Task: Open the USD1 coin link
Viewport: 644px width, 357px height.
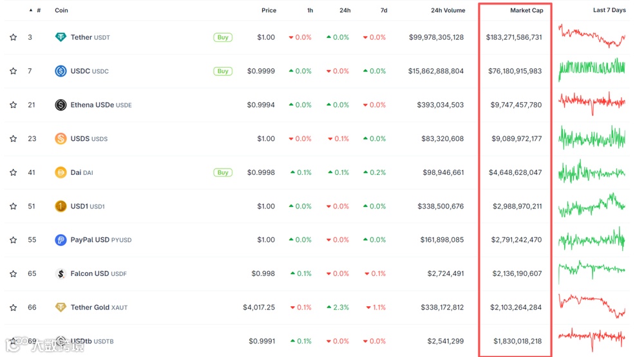Action: click(x=88, y=206)
